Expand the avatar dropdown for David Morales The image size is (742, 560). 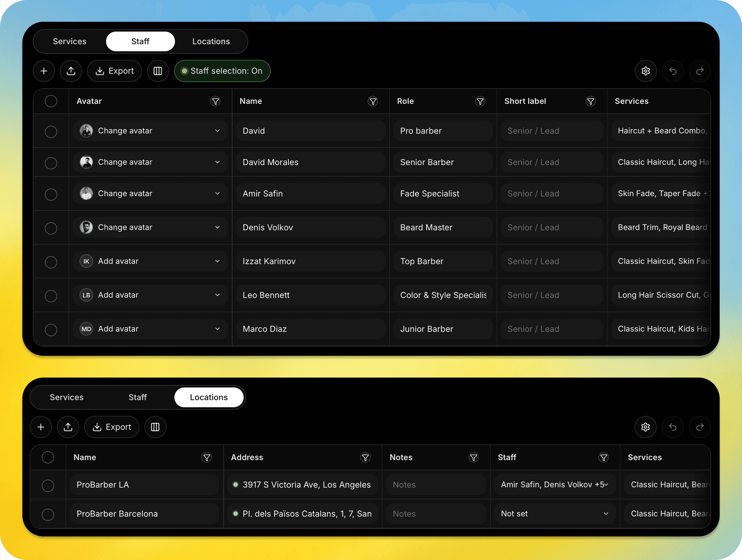217,162
